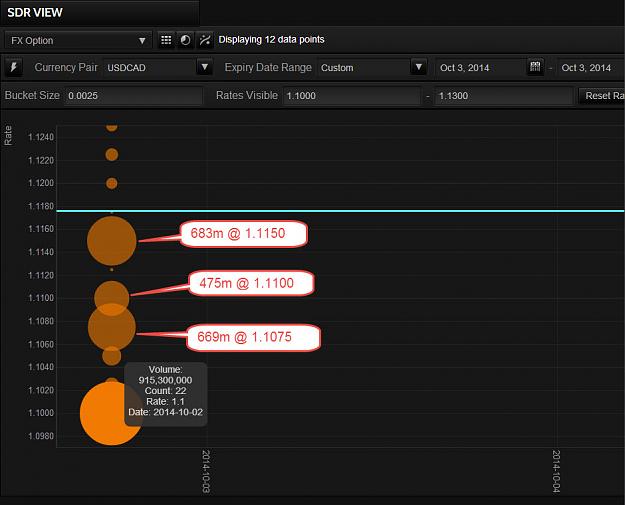This screenshot has height=505, width=625.
Task: Click the 'Rates Visible' label
Action: (247, 95)
